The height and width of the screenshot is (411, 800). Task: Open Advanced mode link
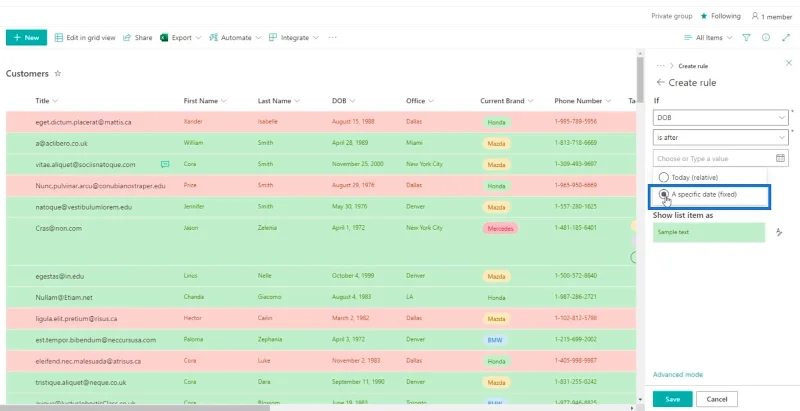678,374
